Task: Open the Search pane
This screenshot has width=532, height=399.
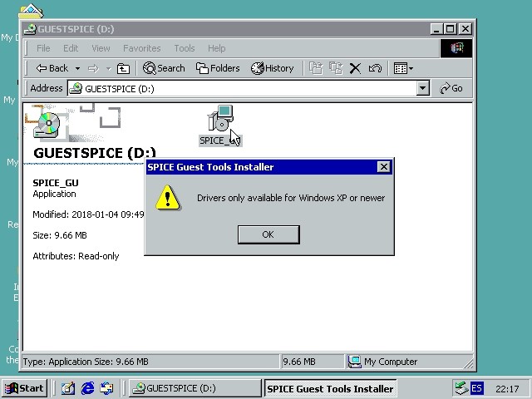Action: tap(164, 68)
